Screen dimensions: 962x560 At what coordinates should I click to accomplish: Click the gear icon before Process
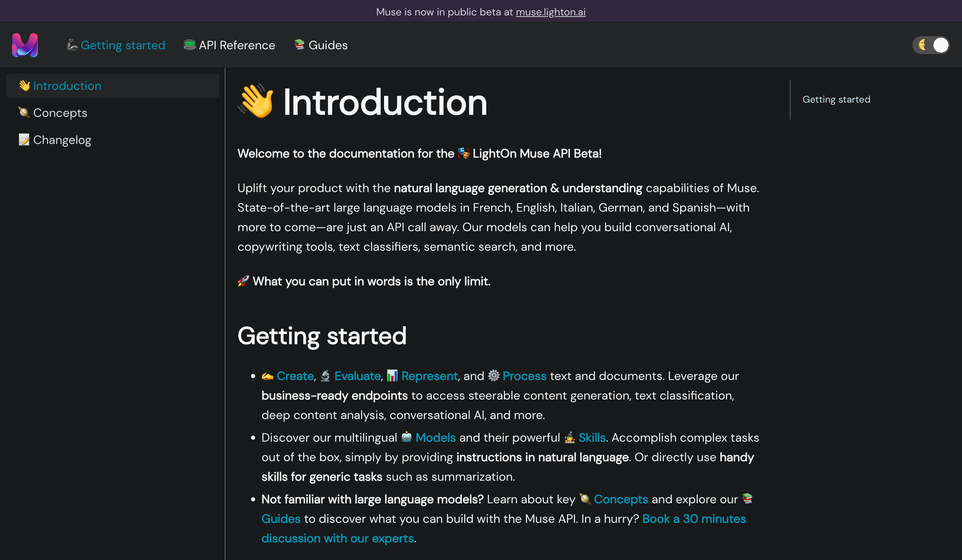click(494, 375)
